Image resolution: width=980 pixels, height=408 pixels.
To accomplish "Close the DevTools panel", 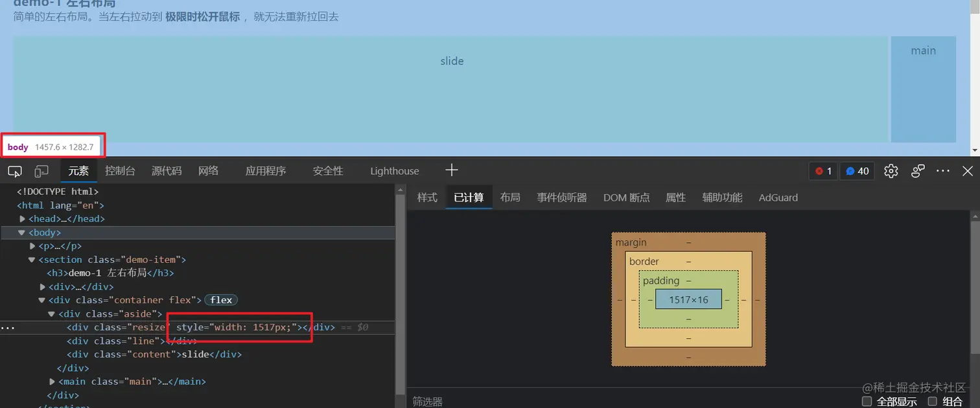I will (968, 171).
